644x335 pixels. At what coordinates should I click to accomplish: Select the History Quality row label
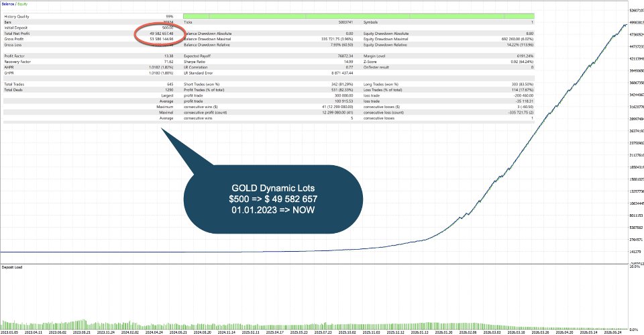17,17
